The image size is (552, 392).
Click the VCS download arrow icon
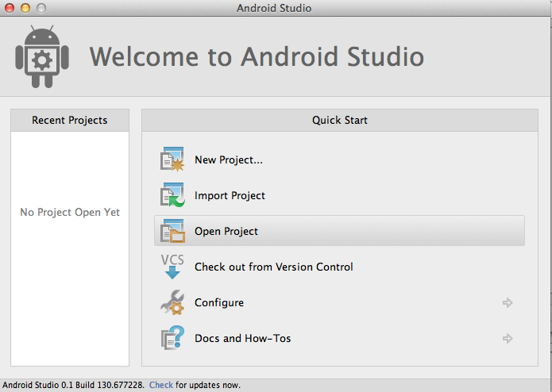tap(172, 267)
